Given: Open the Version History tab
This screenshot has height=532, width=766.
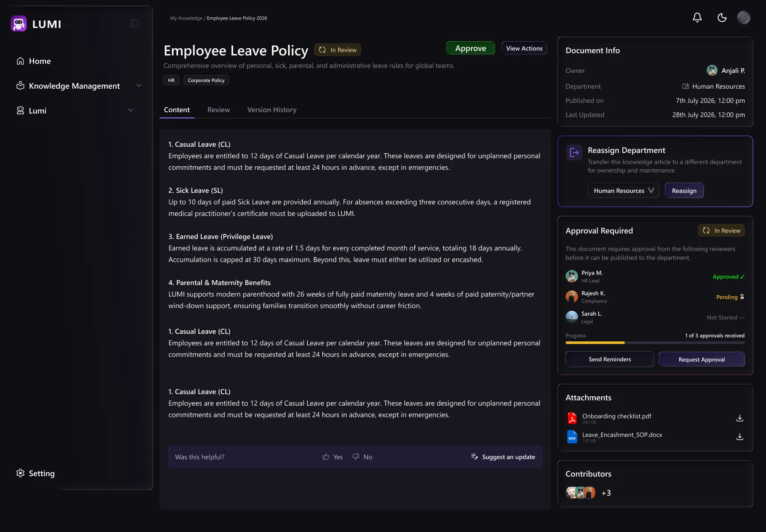Looking at the screenshot, I should click(272, 110).
